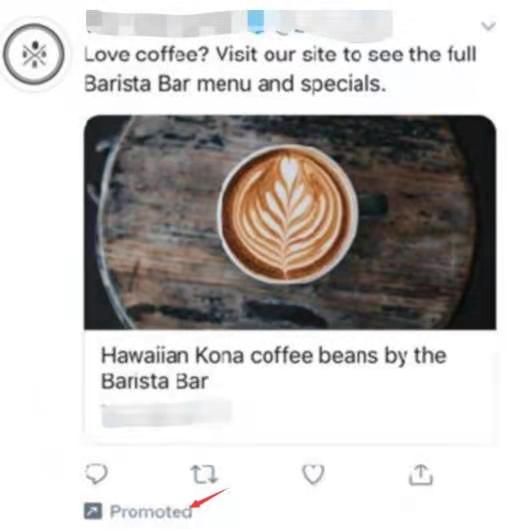The image size is (508, 529).
Task: Click the Promoted arrow badge icon
Action: (93, 511)
